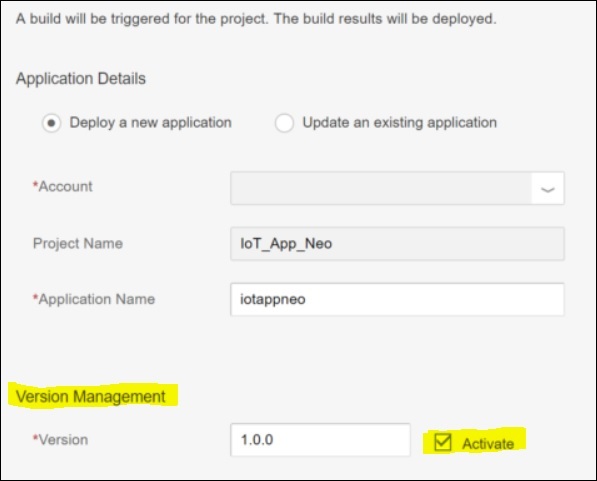Click the highlighted Version Management heading
The height and width of the screenshot is (481, 597).
(x=91, y=396)
